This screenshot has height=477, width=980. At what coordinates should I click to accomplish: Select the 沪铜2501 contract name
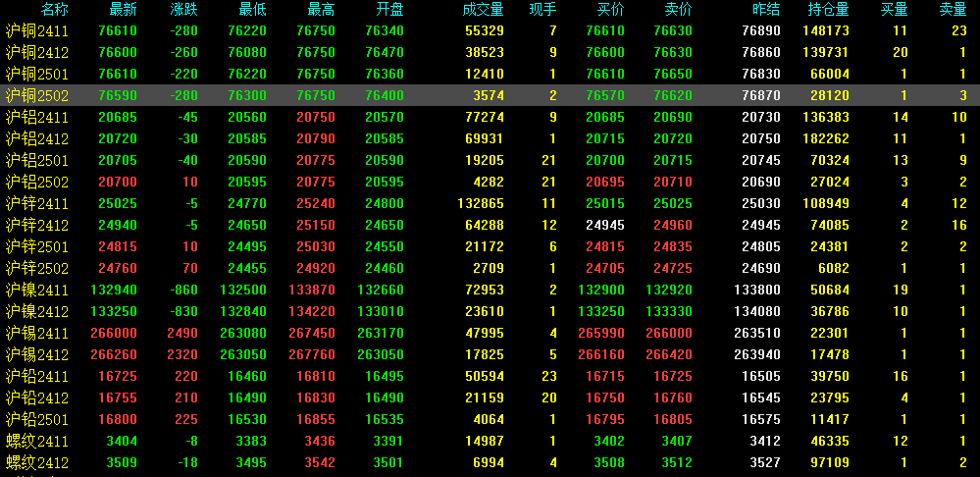(37, 75)
